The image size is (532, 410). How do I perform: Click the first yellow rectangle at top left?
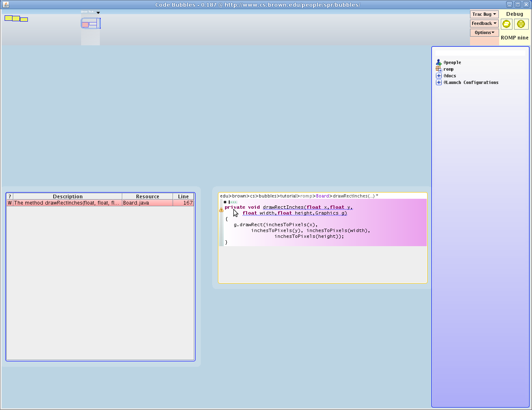[x=8, y=18]
